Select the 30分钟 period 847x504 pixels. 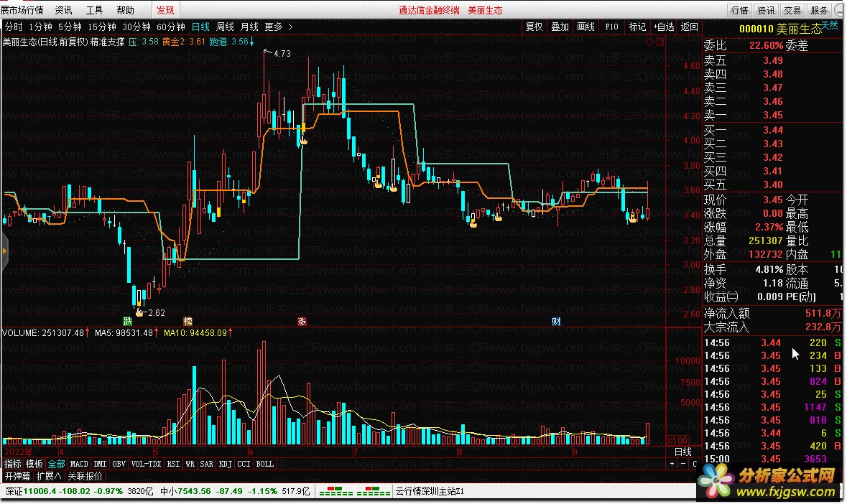point(136,27)
